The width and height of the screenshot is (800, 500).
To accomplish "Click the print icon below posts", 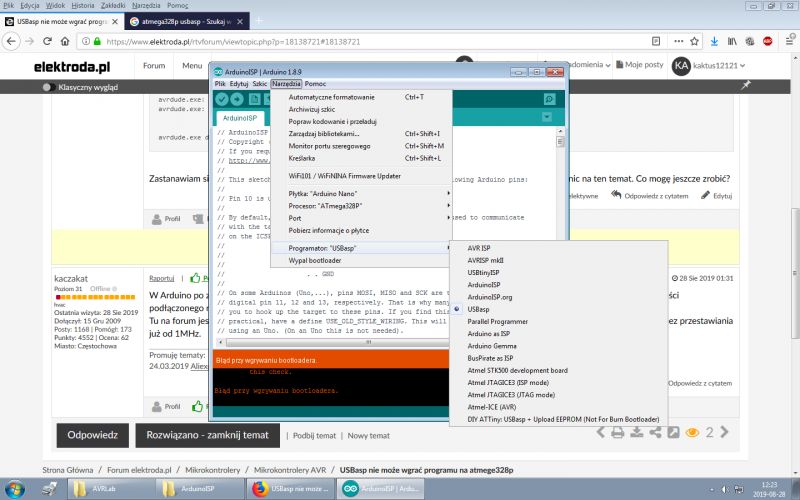I will pyautogui.click(x=618, y=433).
